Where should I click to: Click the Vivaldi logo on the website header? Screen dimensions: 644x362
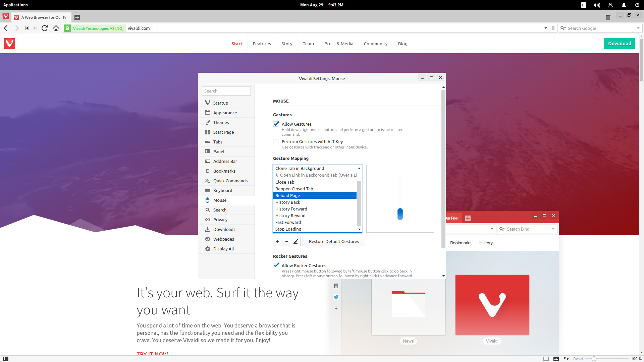point(10,44)
